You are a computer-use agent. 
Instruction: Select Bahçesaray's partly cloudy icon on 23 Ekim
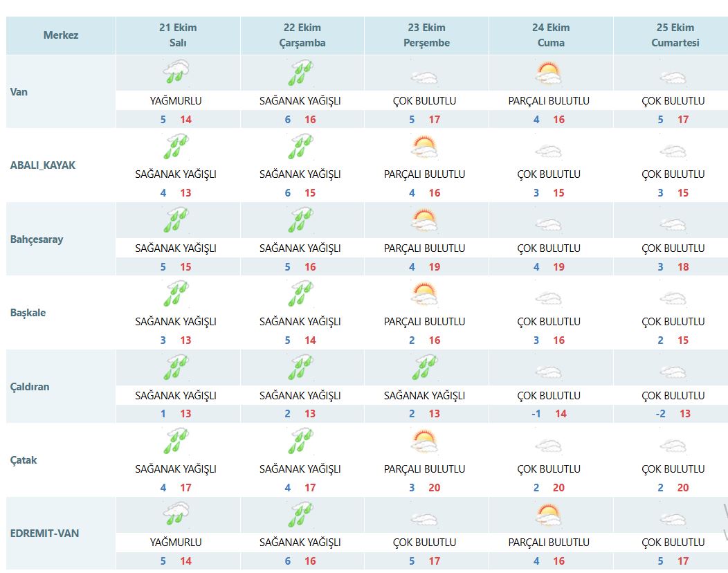click(x=424, y=220)
